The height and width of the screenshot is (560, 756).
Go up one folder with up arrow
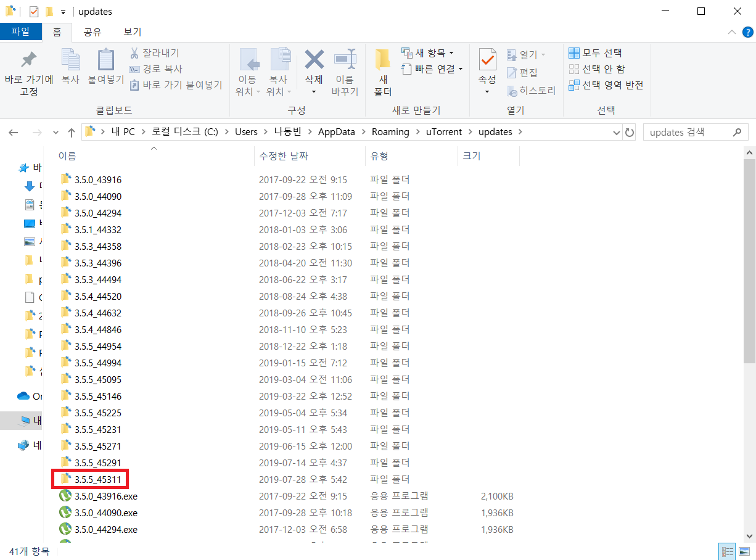[72, 133]
